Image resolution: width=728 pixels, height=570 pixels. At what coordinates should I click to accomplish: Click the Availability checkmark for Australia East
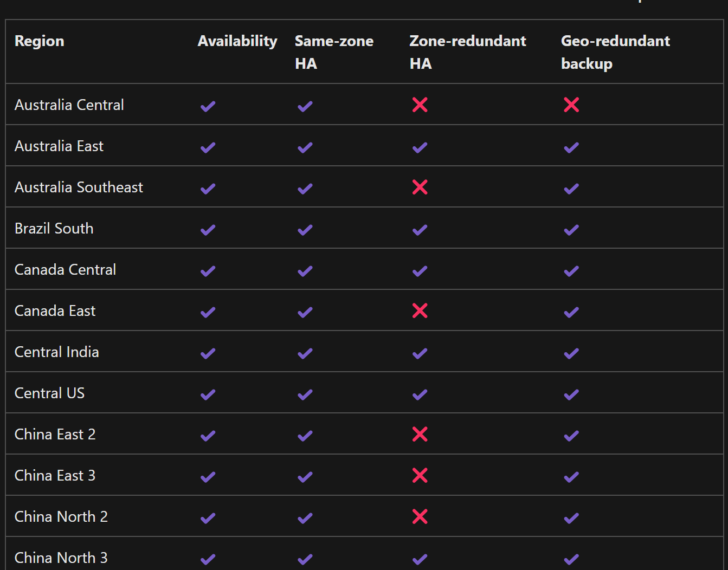point(208,147)
